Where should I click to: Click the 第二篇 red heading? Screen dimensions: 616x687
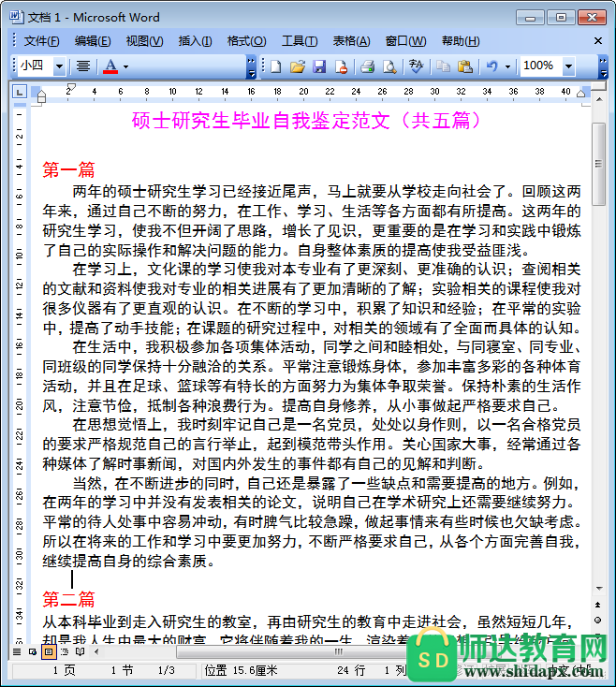tap(68, 599)
